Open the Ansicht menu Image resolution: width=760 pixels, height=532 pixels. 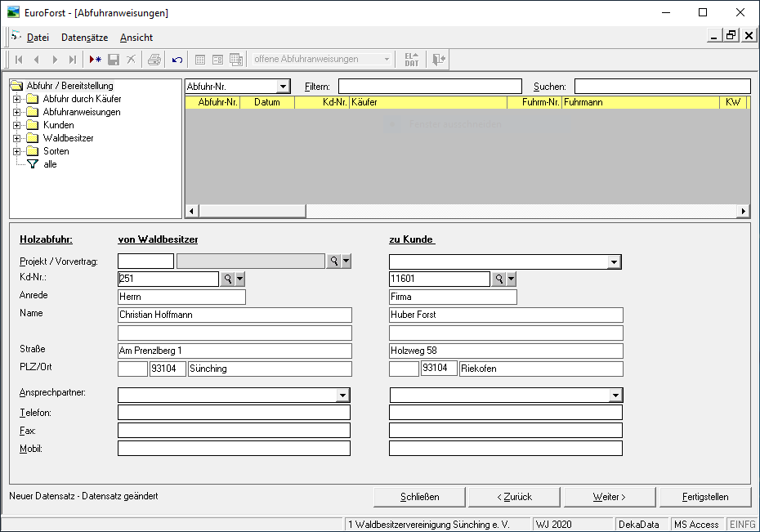click(136, 38)
